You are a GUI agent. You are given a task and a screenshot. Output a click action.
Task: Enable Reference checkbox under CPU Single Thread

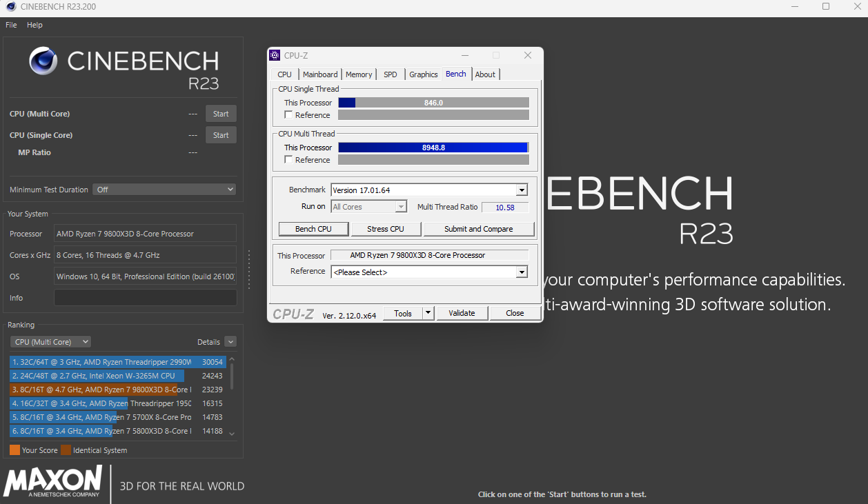click(x=288, y=115)
